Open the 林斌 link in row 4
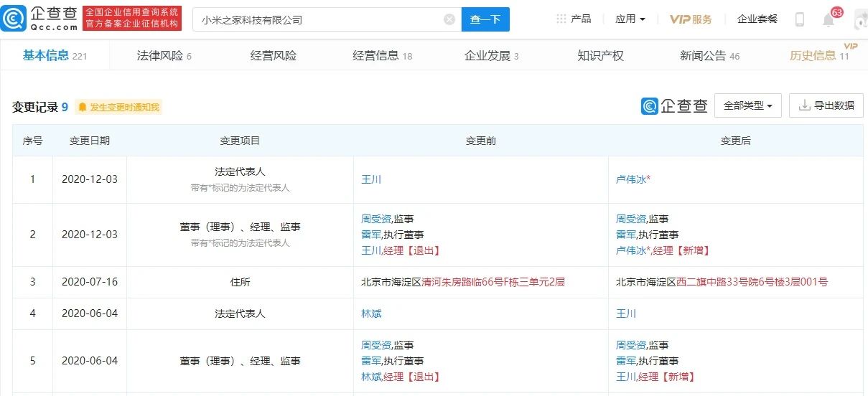 371,313
